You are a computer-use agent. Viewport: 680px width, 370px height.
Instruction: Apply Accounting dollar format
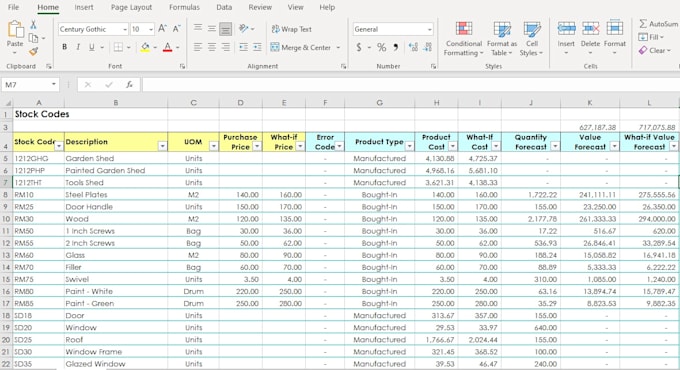(359, 47)
